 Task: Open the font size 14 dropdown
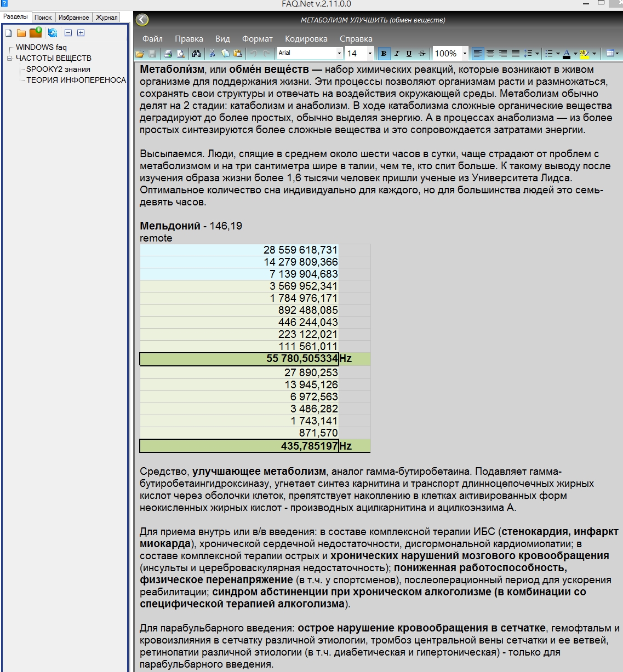click(x=370, y=53)
